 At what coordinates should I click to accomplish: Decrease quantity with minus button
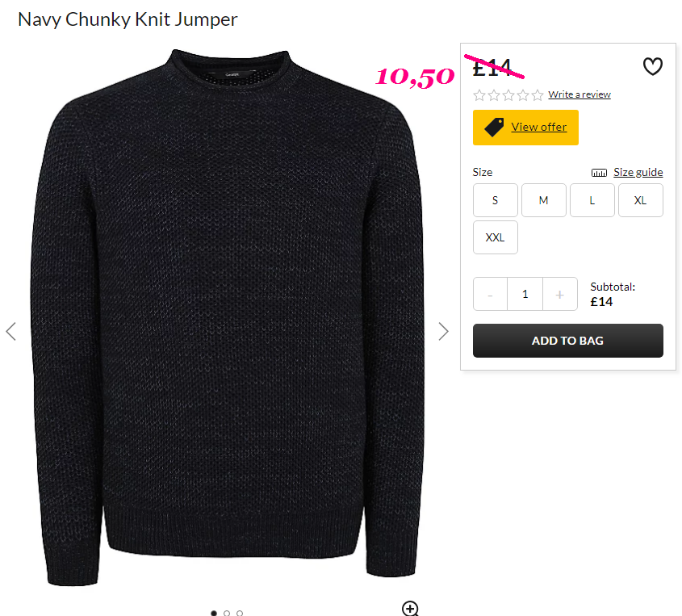tap(490, 294)
